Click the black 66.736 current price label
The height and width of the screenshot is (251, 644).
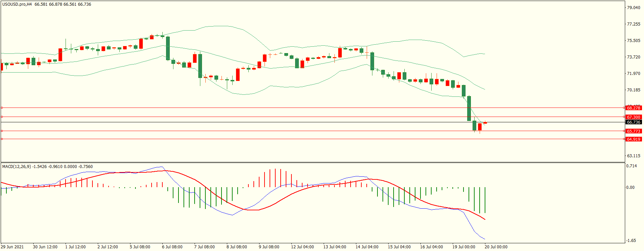pyautogui.click(x=634, y=122)
